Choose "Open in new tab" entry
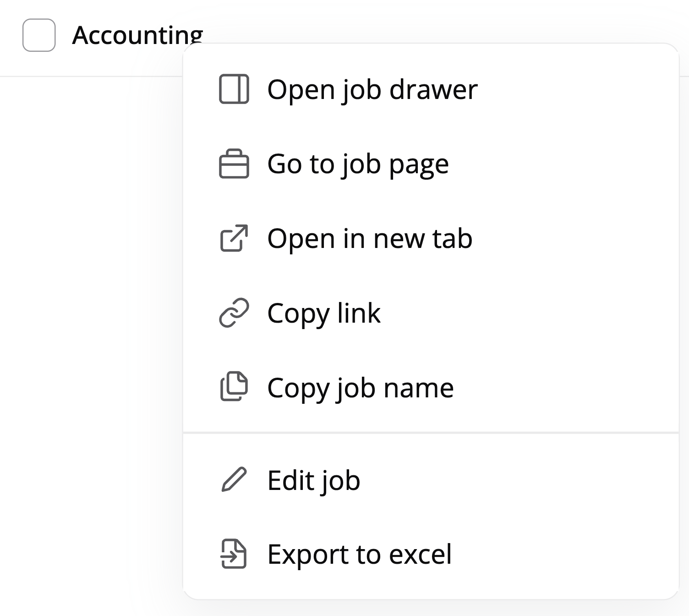Screen dimensions: 689x616 pyautogui.click(x=370, y=239)
